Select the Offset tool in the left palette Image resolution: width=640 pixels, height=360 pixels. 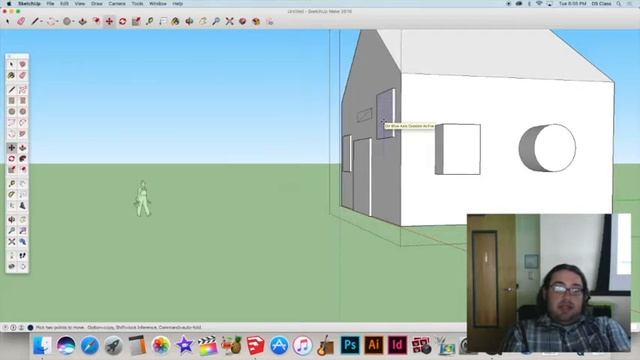tap(23, 169)
